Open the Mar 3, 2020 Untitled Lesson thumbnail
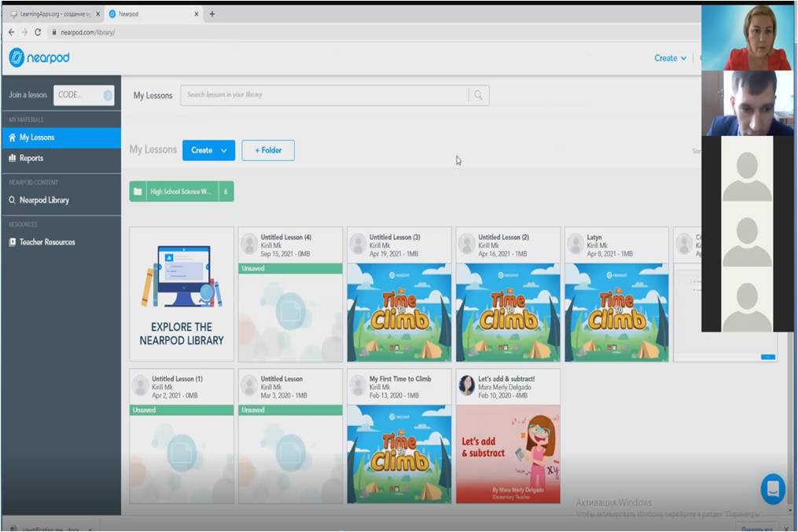 pyautogui.click(x=291, y=454)
